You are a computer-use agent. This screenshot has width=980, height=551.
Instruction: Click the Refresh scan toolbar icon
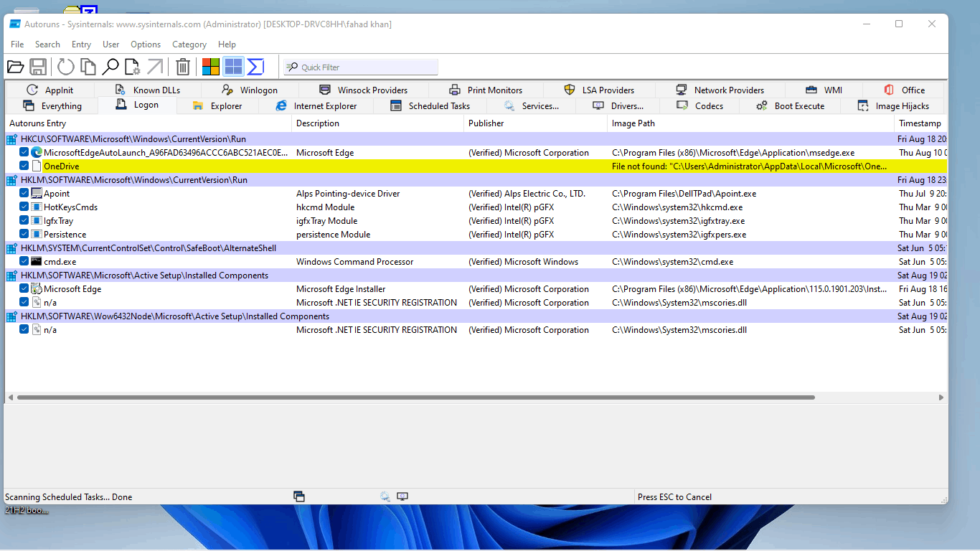coord(66,67)
